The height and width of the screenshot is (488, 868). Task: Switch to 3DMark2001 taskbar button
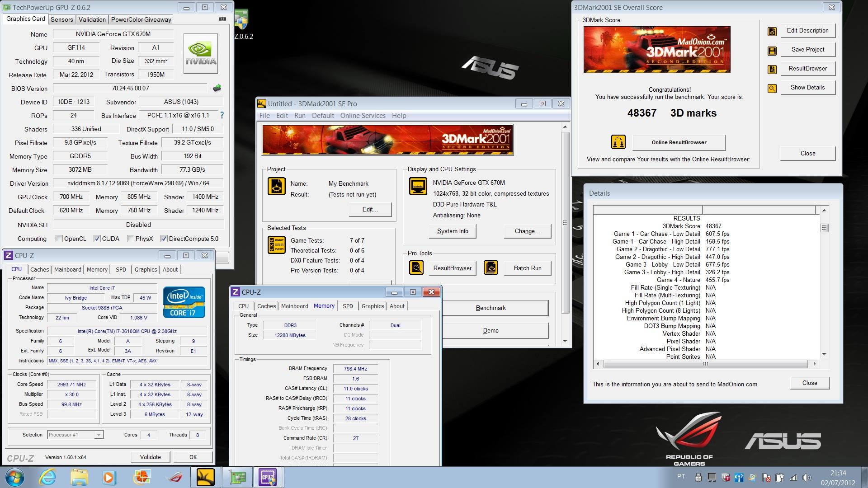click(x=206, y=477)
